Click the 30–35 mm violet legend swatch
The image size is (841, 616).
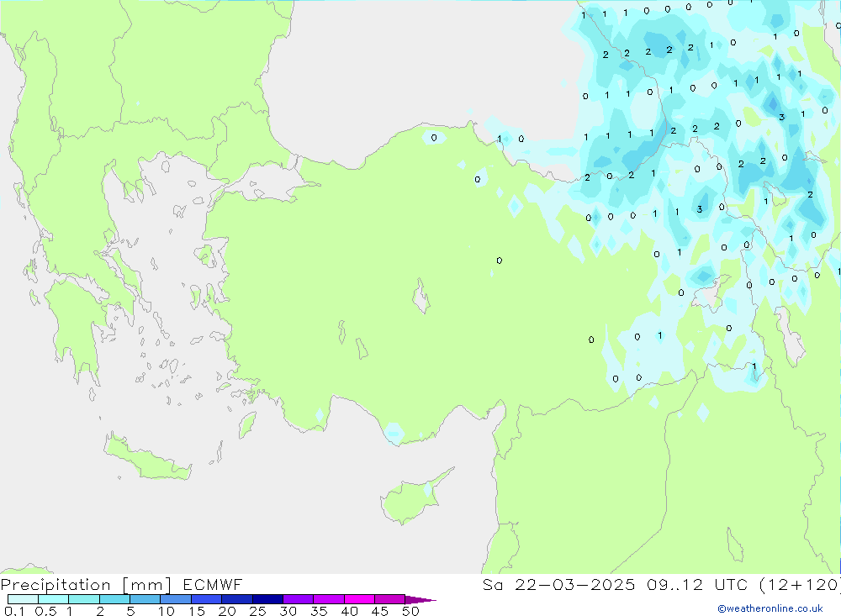tap(299, 599)
